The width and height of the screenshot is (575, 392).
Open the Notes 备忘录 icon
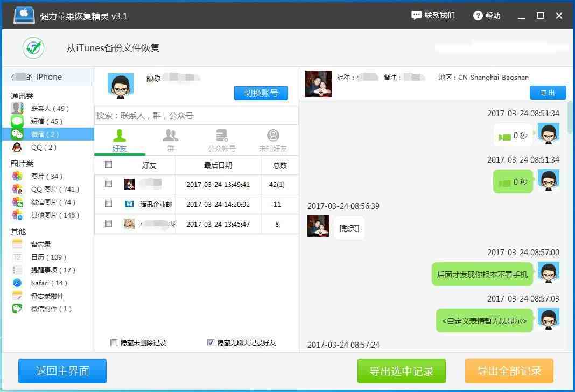point(17,244)
